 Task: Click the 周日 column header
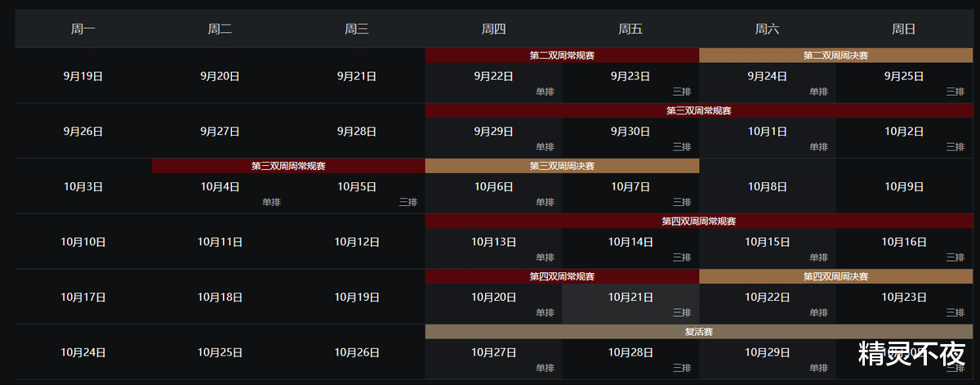[904, 29]
